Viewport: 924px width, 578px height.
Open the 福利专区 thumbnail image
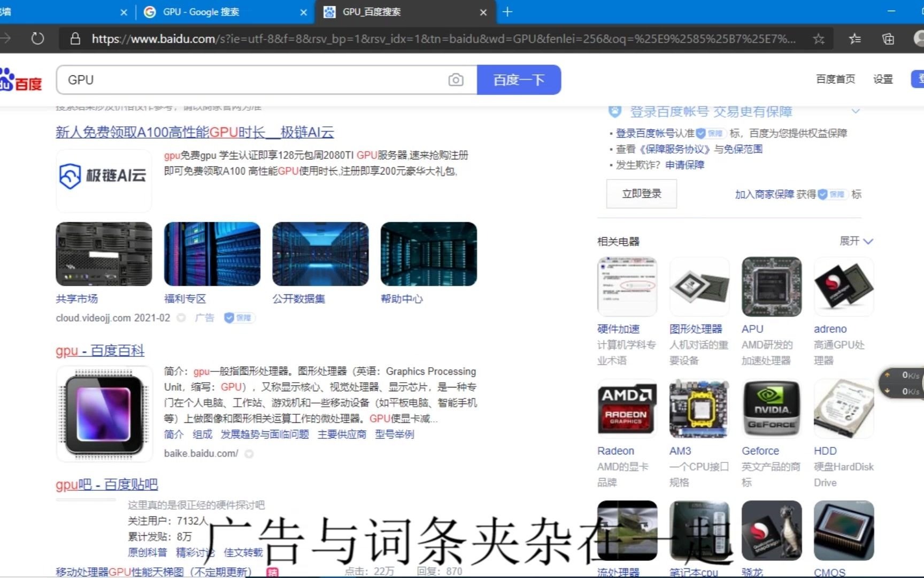(212, 254)
